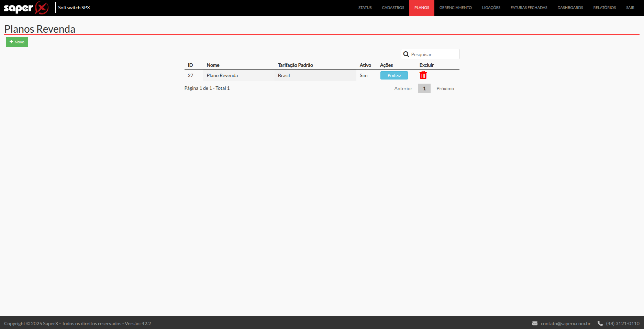Open the DASHBOARDS menu
Screen dimensions: 644x329
point(570,8)
